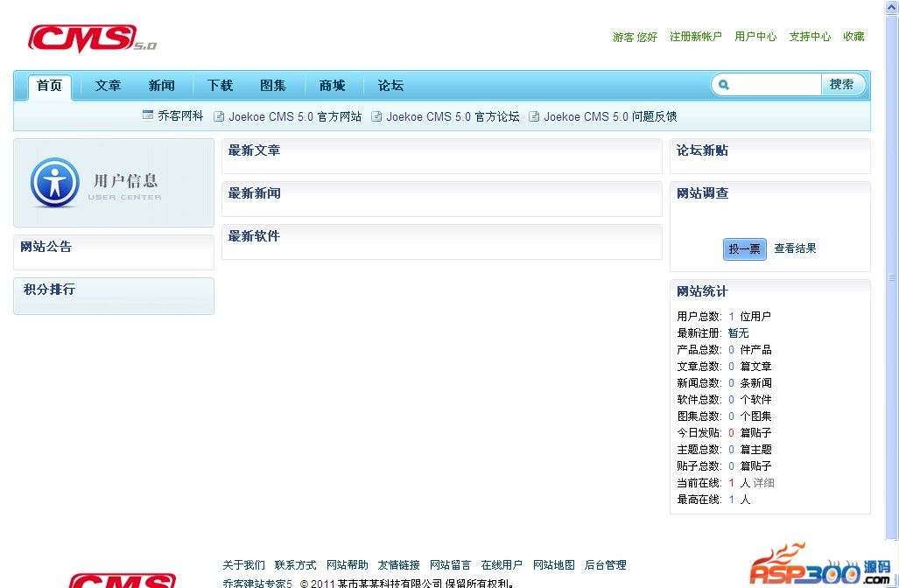Click the 收藏 link
Screen dimensions: 899x588
tap(853, 37)
